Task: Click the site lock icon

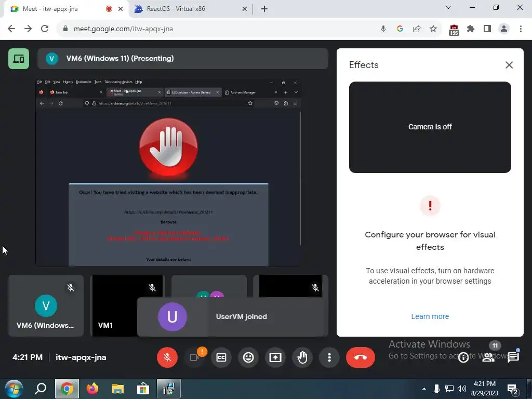Action: 65,29
